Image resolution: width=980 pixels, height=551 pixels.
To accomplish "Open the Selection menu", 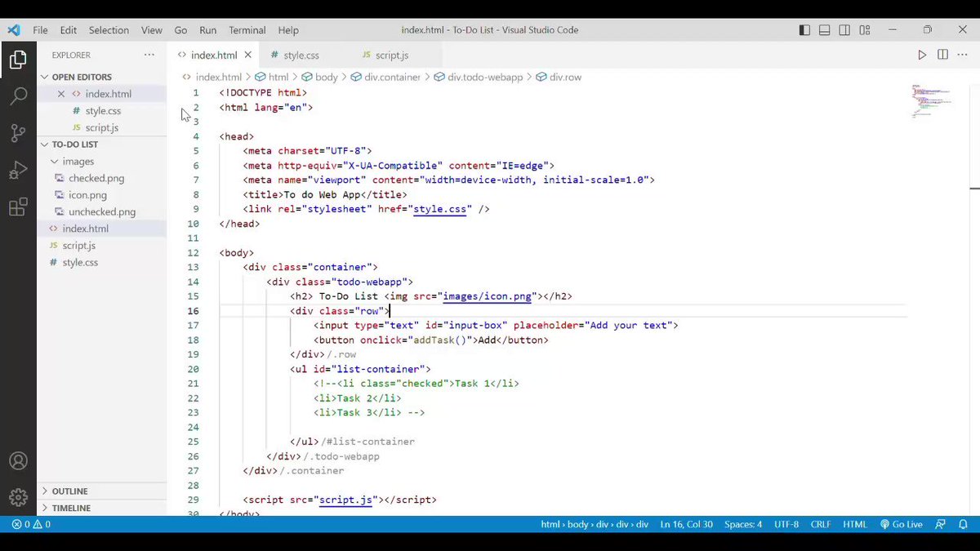I will pos(109,30).
